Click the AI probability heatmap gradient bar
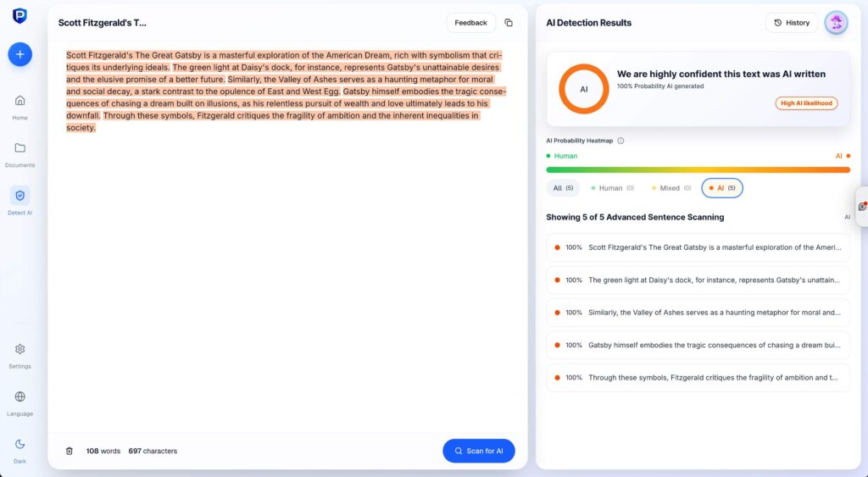Viewport: 868px width, 477px height. [x=698, y=169]
